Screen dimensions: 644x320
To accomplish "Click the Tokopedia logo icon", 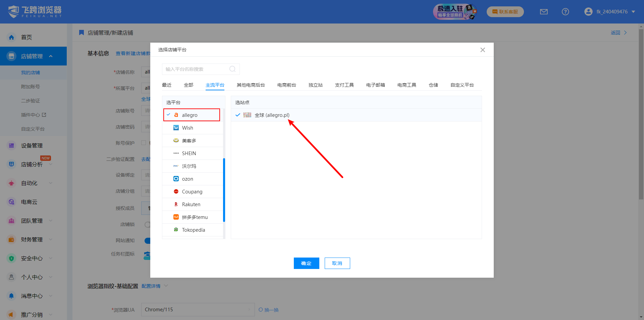I will (x=176, y=230).
